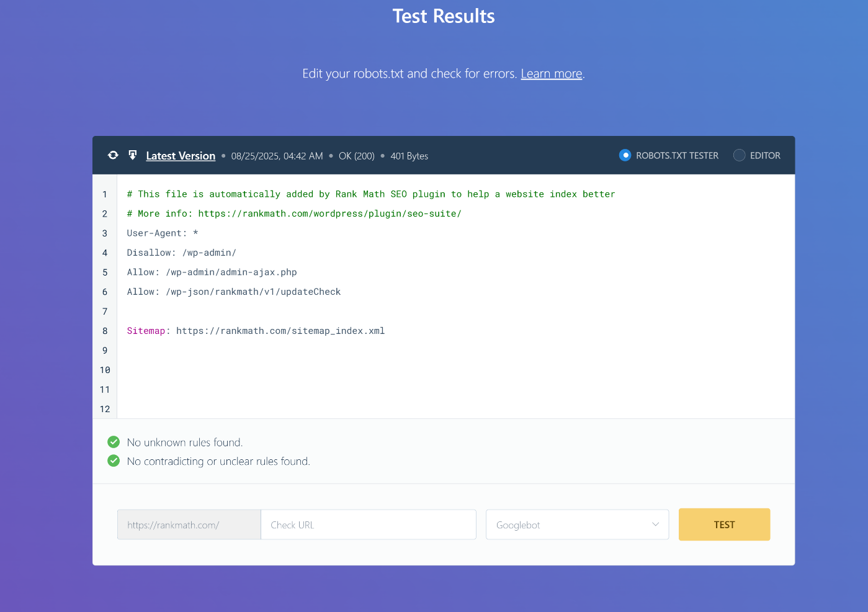Click the yellow TEST button
The image size is (868, 612).
[724, 524]
